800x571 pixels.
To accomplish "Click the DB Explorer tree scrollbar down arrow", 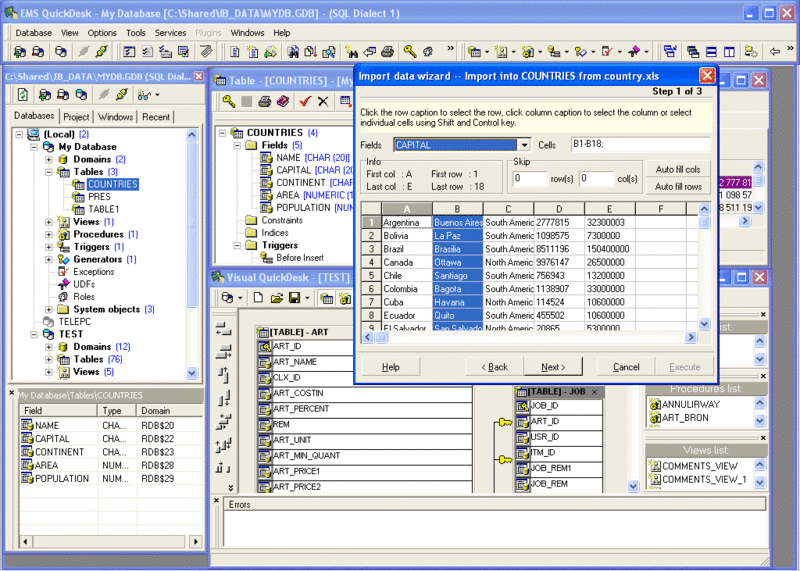I will (x=192, y=373).
